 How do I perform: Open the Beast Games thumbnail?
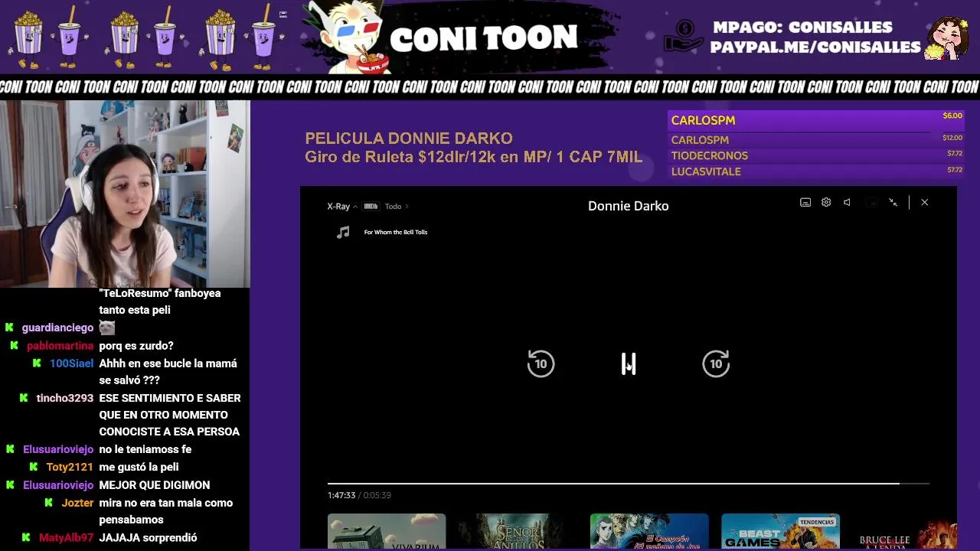point(780,531)
